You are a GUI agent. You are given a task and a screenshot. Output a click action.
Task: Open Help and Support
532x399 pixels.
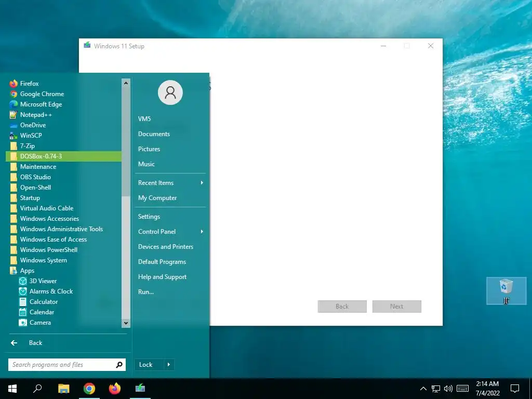pos(170,277)
